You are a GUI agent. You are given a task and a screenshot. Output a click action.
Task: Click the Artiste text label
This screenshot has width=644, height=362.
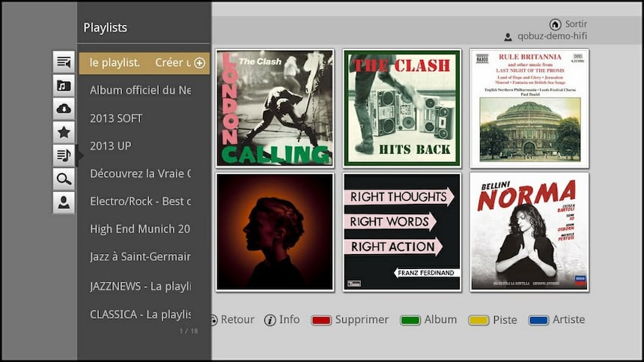coord(569,319)
